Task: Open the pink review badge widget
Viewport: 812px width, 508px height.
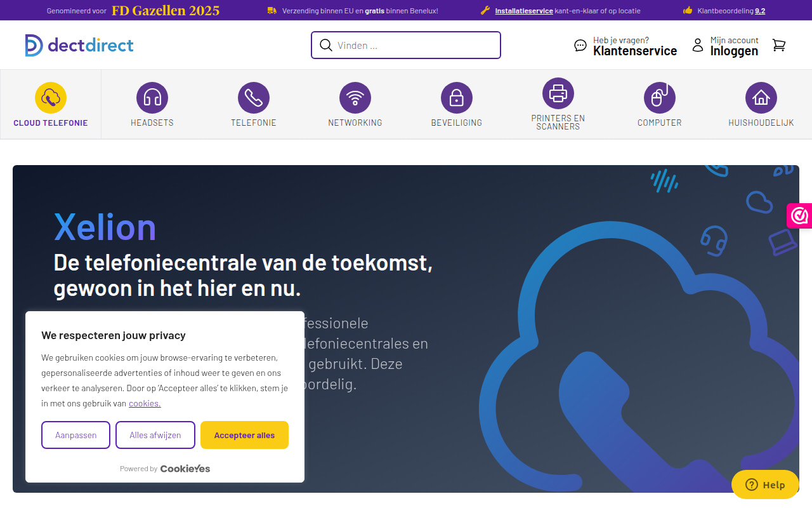Action: coord(799,216)
